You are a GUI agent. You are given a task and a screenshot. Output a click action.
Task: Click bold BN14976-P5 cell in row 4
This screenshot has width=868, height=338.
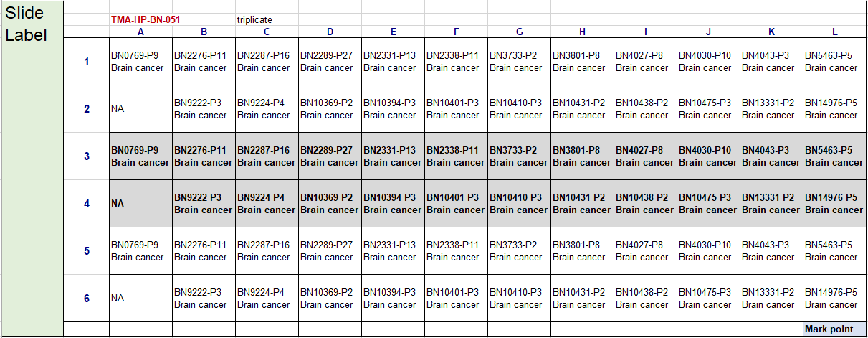(834, 204)
